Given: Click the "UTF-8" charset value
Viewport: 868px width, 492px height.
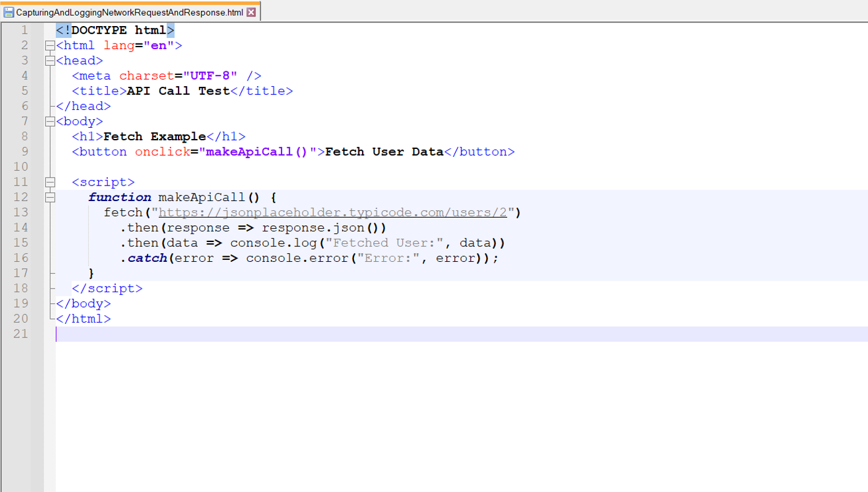Looking at the screenshot, I should pos(210,76).
